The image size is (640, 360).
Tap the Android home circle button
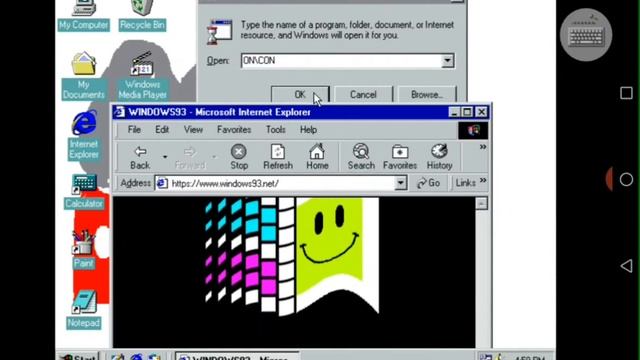coord(626,179)
